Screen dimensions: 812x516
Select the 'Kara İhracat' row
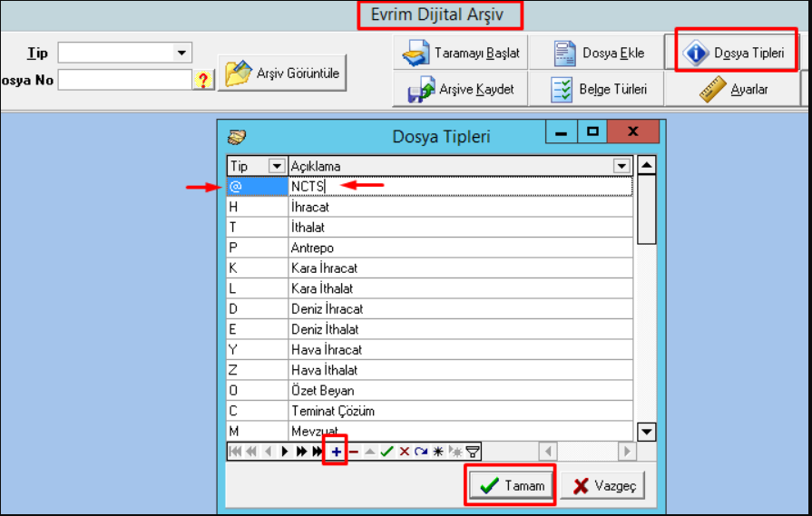pos(430,268)
